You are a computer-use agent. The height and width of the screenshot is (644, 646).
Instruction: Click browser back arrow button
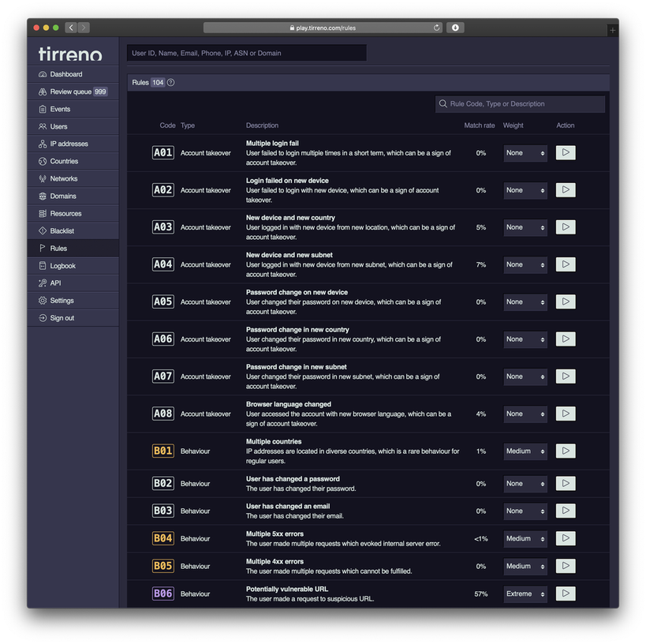pos(71,28)
